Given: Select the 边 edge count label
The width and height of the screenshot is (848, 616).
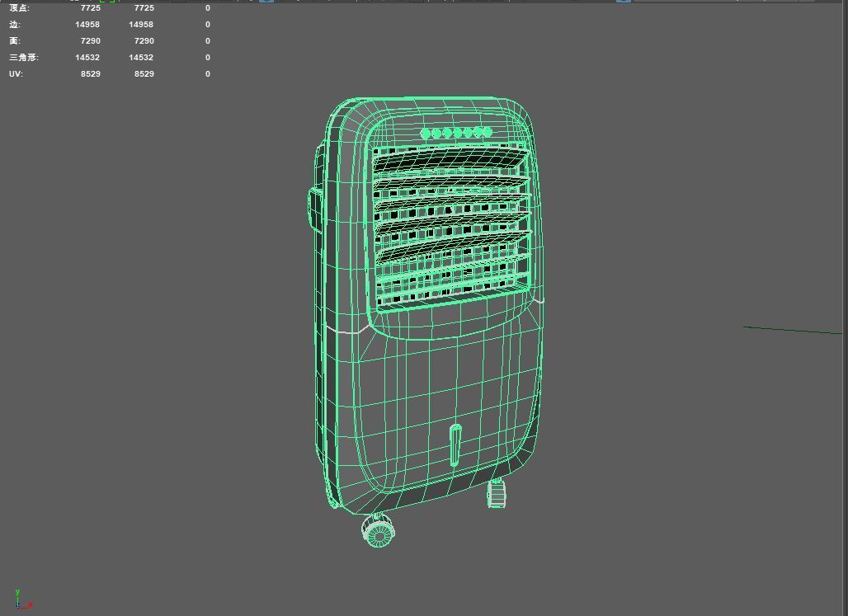Looking at the screenshot, I should coord(15,25).
